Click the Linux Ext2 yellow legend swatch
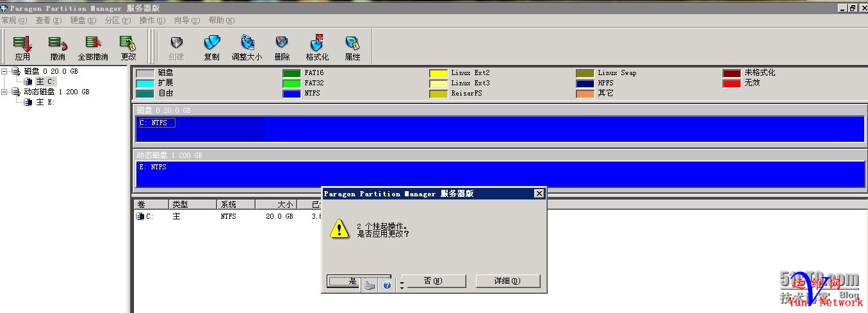Image resolution: width=868 pixels, height=313 pixels. (x=438, y=73)
